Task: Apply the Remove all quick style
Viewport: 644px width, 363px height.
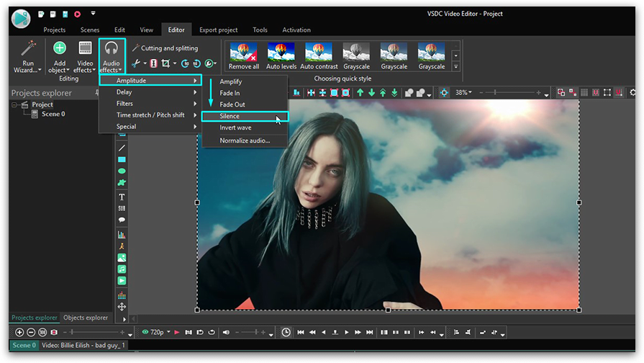Action: [x=243, y=55]
